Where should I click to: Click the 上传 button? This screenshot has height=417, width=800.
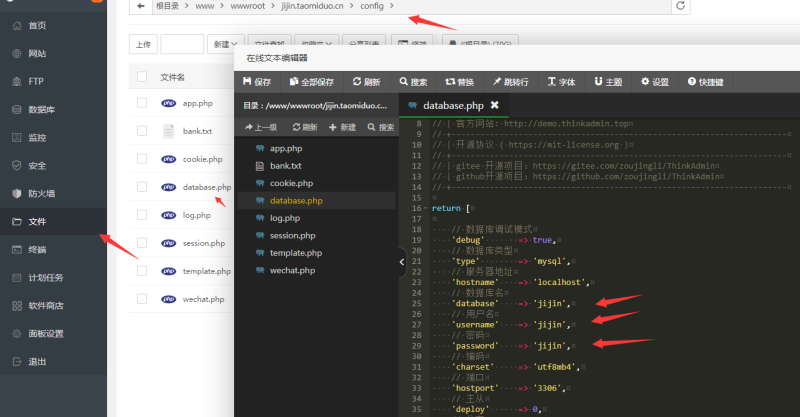(143, 44)
